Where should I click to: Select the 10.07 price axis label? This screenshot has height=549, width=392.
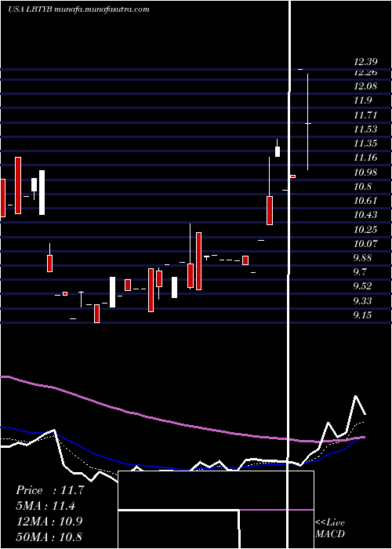point(365,244)
